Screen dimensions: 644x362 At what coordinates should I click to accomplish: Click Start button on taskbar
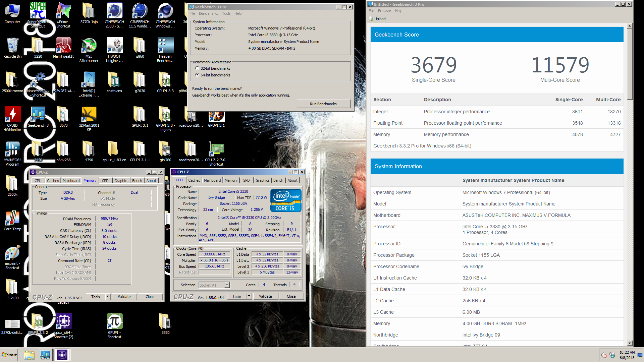coord(9,355)
